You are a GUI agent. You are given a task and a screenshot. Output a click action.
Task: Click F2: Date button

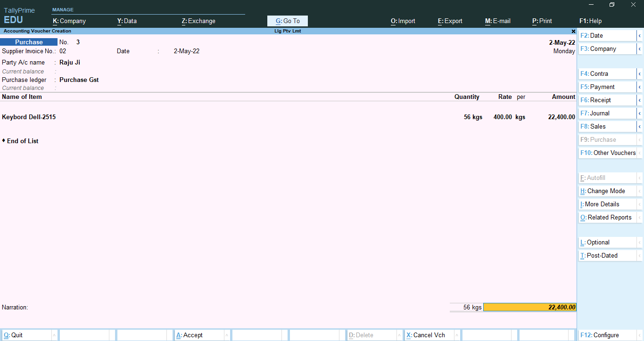607,35
